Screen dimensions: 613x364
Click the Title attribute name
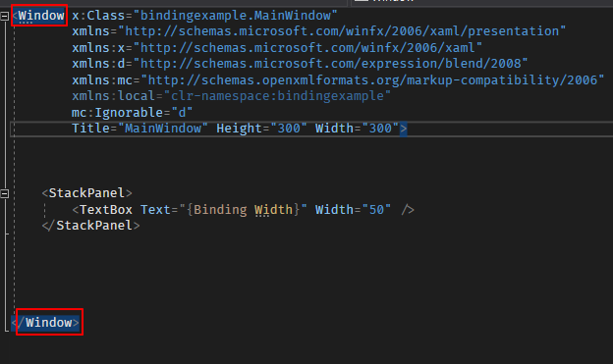(x=90, y=129)
